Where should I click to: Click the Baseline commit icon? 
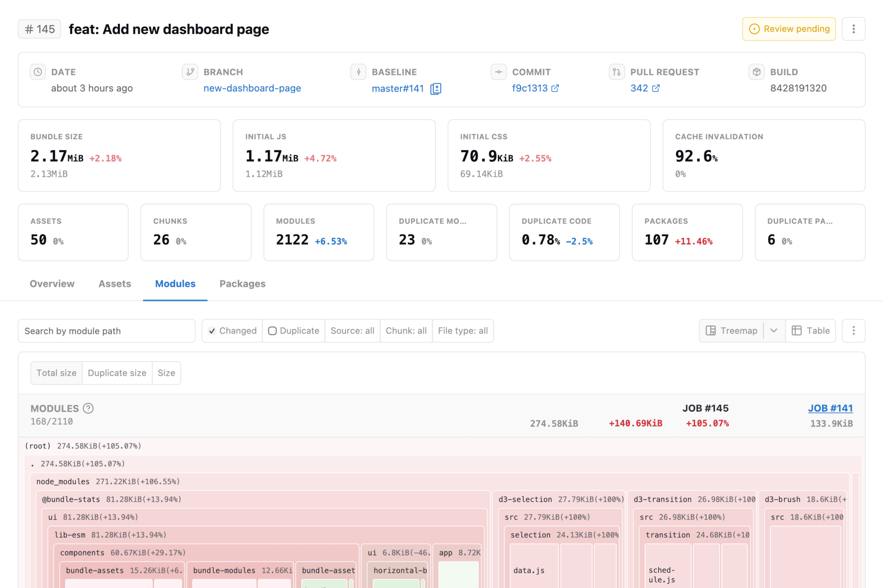coord(358,72)
